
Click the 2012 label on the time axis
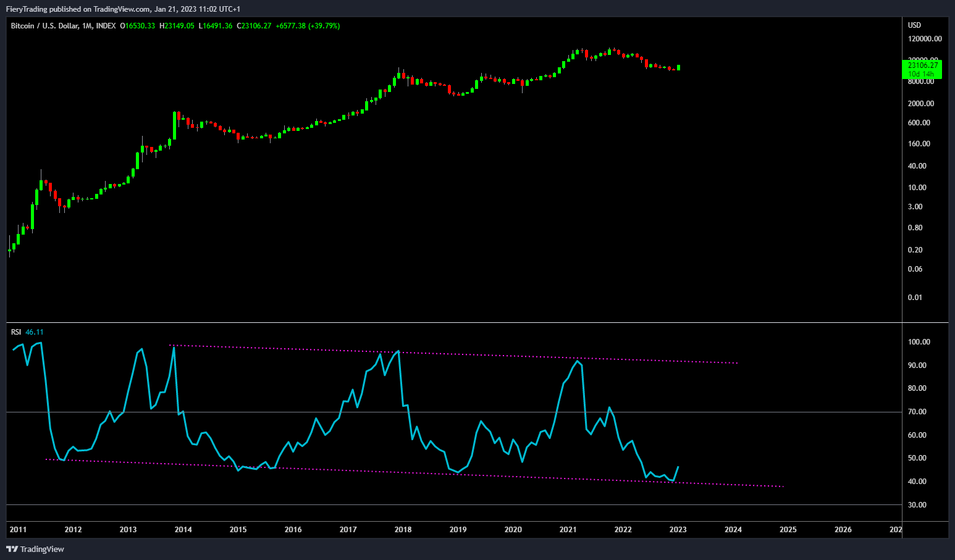click(x=73, y=530)
